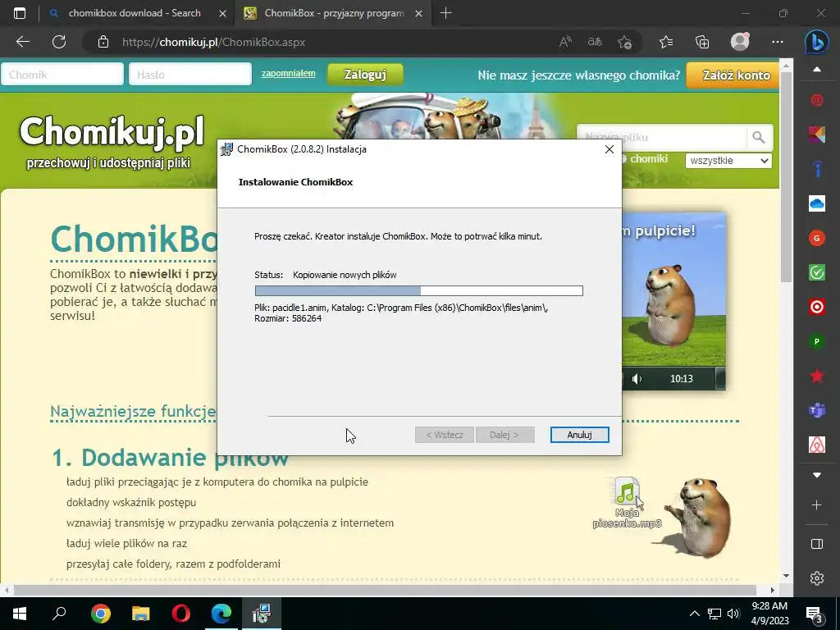This screenshot has width=840, height=630.
Task: Click the ChomikBox installer taskbar icon
Action: 262,614
